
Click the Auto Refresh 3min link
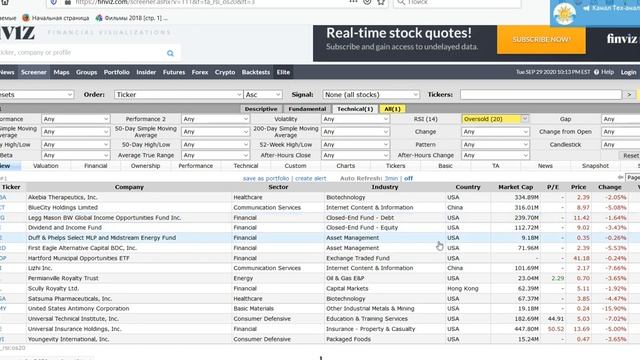tap(391, 178)
